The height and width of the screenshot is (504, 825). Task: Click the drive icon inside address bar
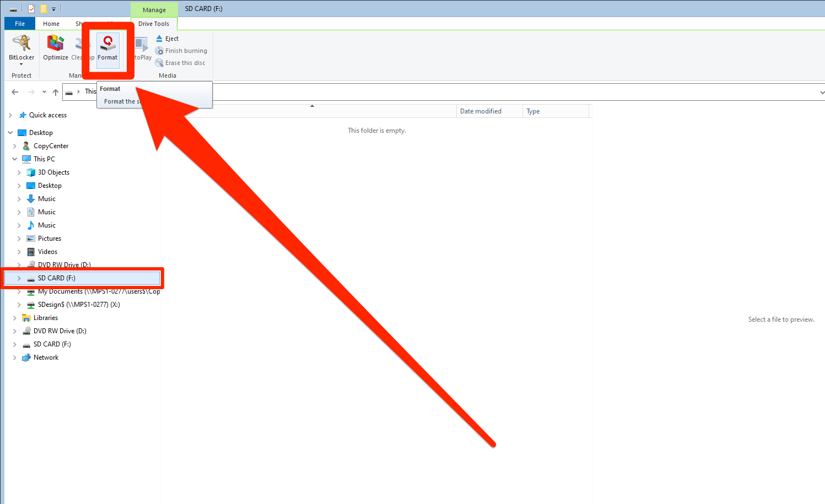(x=69, y=93)
